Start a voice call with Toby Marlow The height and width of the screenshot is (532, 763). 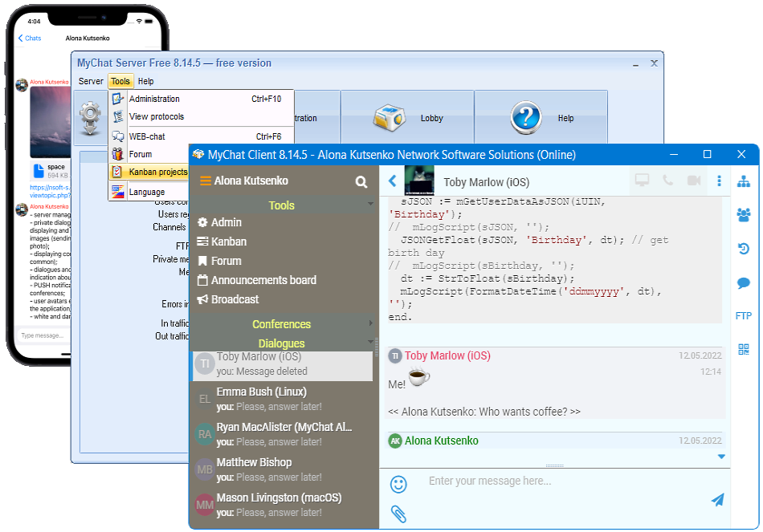tap(667, 181)
